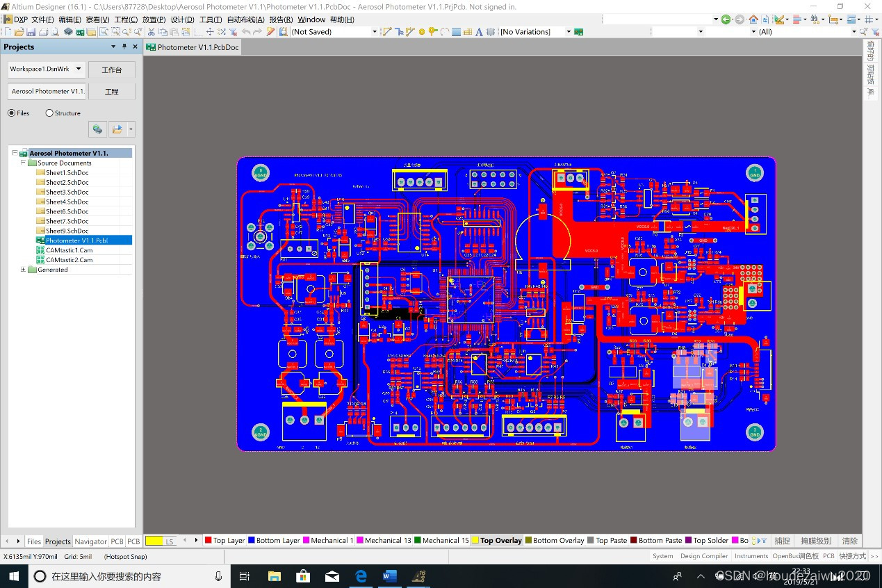Open the Edge browser from taskbar

coord(361,576)
